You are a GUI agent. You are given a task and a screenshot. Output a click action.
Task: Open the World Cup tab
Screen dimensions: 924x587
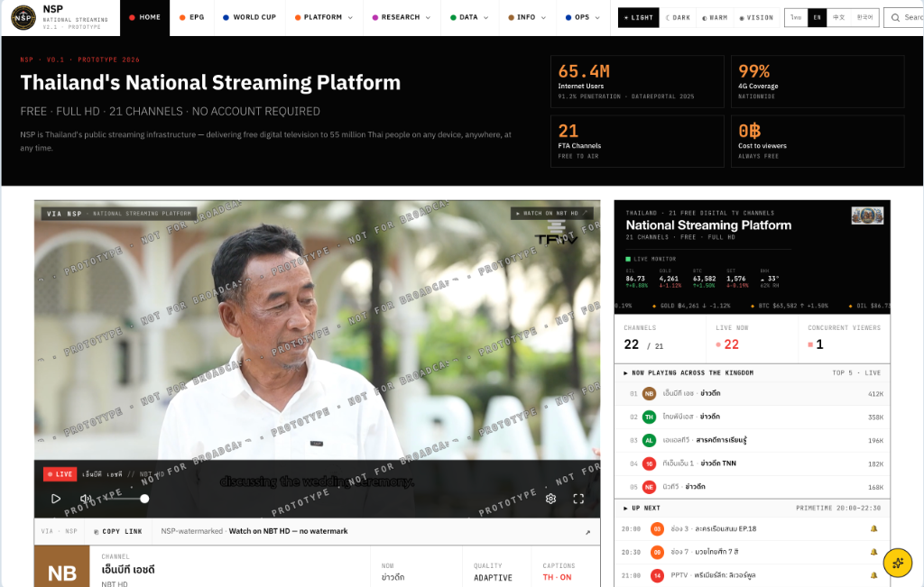(249, 18)
